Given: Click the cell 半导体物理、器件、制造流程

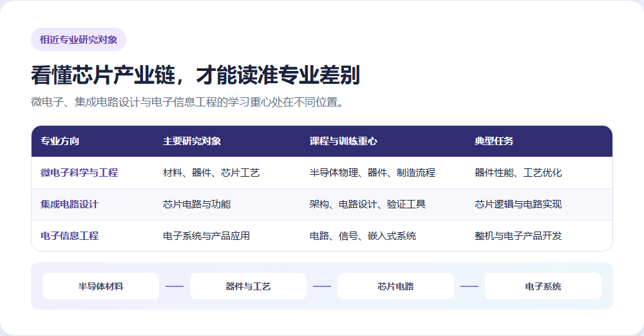Looking at the screenshot, I should click(372, 173).
